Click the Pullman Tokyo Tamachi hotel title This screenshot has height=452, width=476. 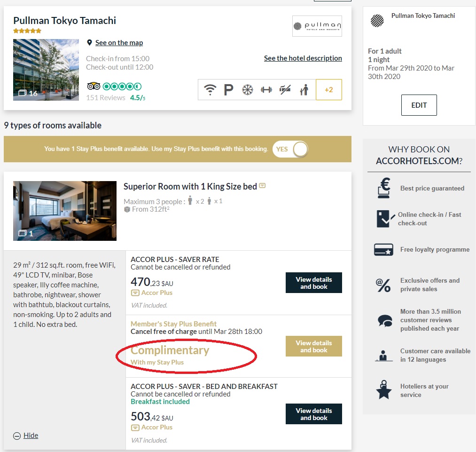pos(65,21)
